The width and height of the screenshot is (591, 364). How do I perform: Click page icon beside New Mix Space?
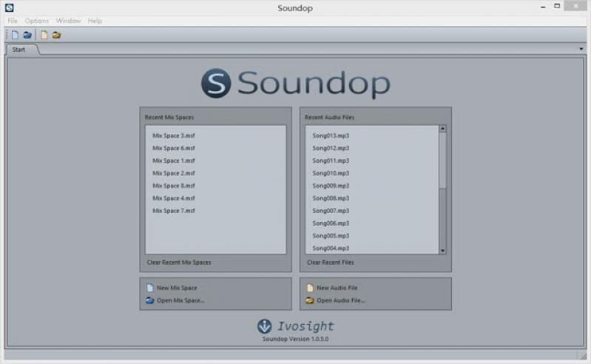149,288
